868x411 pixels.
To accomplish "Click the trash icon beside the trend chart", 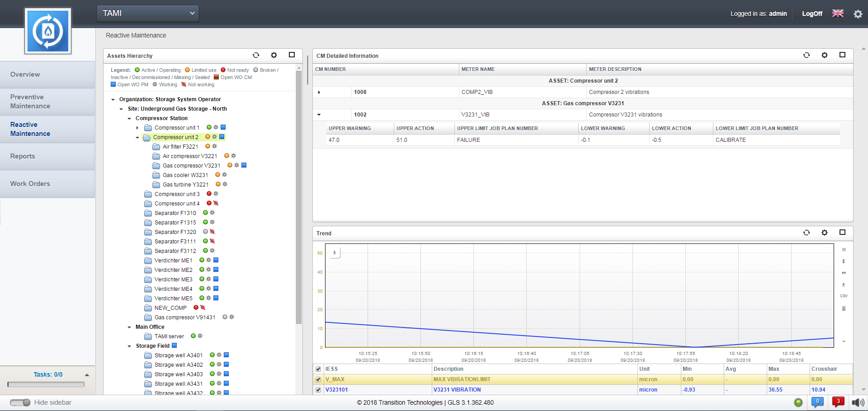I will pyautogui.click(x=844, y=308).
